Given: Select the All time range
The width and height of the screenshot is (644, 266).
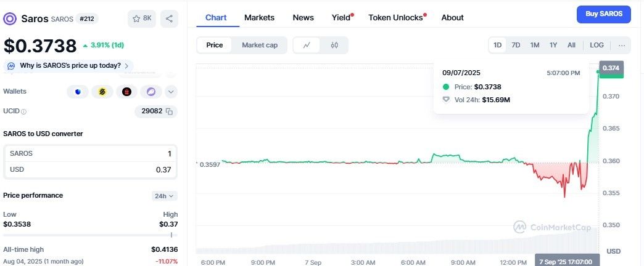Looking at the screenshot, I should pos(571,45).
